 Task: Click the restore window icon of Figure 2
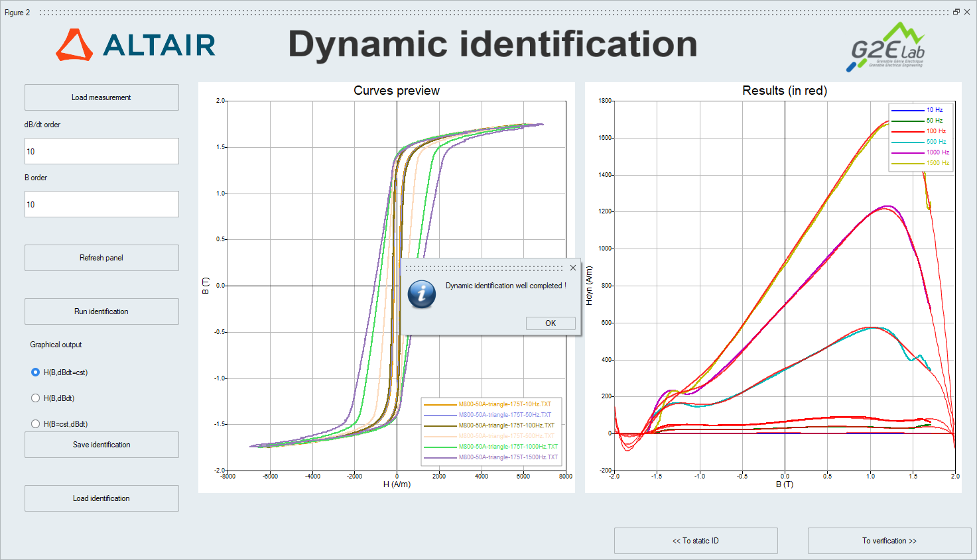(x=956, y=12)
